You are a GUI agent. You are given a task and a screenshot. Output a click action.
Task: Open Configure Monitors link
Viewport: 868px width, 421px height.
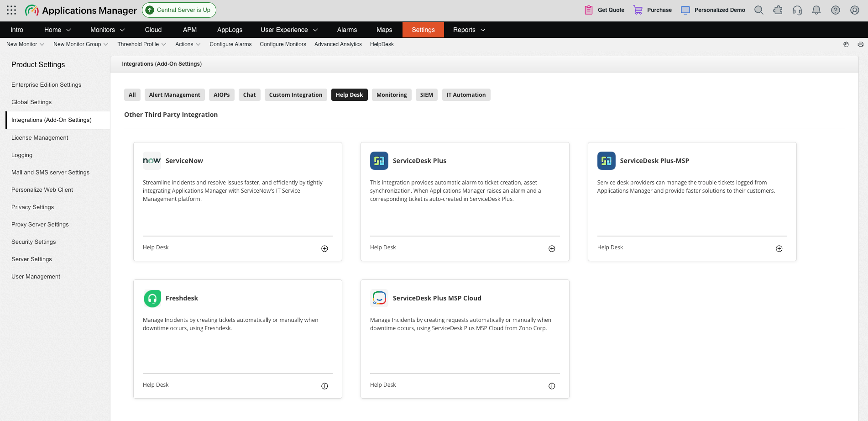click(283, 44)
